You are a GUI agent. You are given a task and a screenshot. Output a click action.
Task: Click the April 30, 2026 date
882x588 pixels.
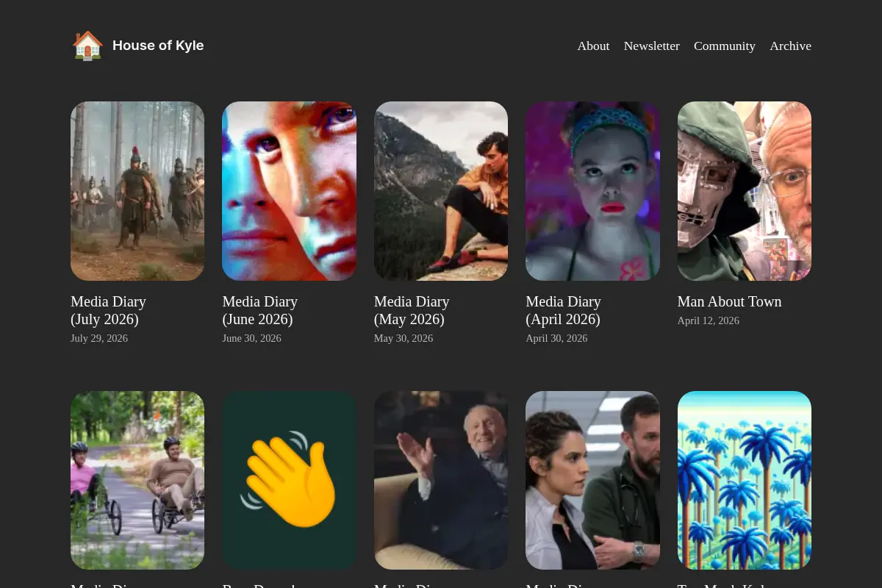(556, 338)
